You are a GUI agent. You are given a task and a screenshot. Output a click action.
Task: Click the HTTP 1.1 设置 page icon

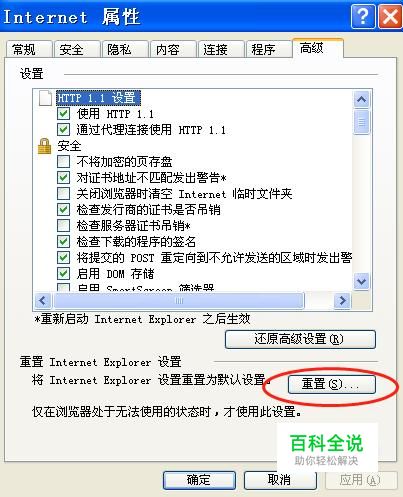click(46, 98)
